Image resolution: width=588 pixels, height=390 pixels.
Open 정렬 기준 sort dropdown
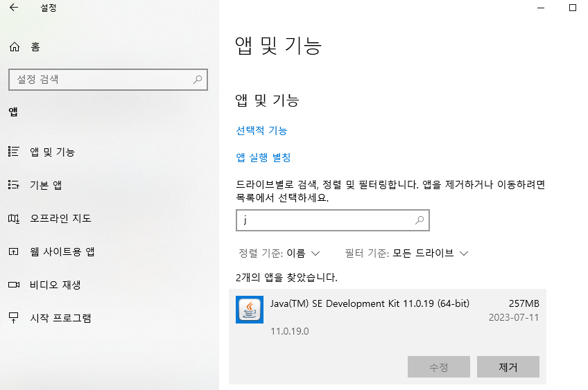click(279, 254)
